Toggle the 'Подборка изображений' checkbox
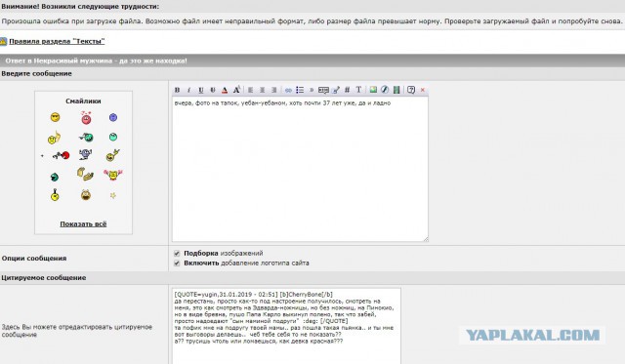The height and width of the screenshot is (364, 625). (177, 254)
